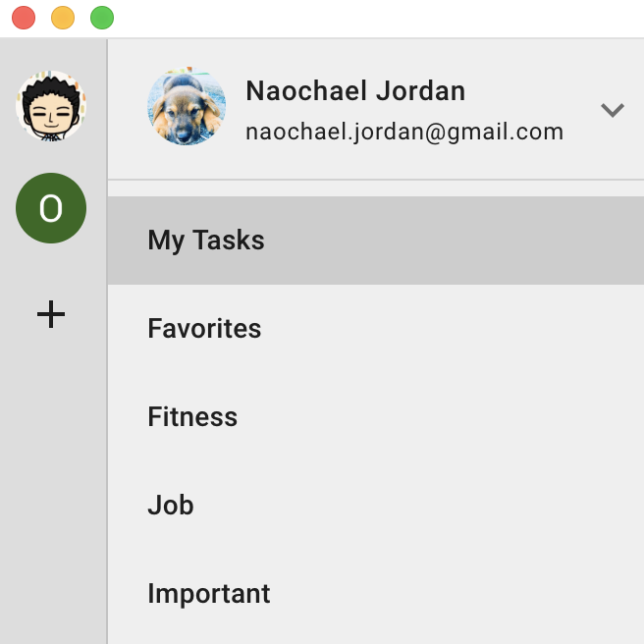Close the window with the red button
The image size is (644, 644).
(24, 18)
